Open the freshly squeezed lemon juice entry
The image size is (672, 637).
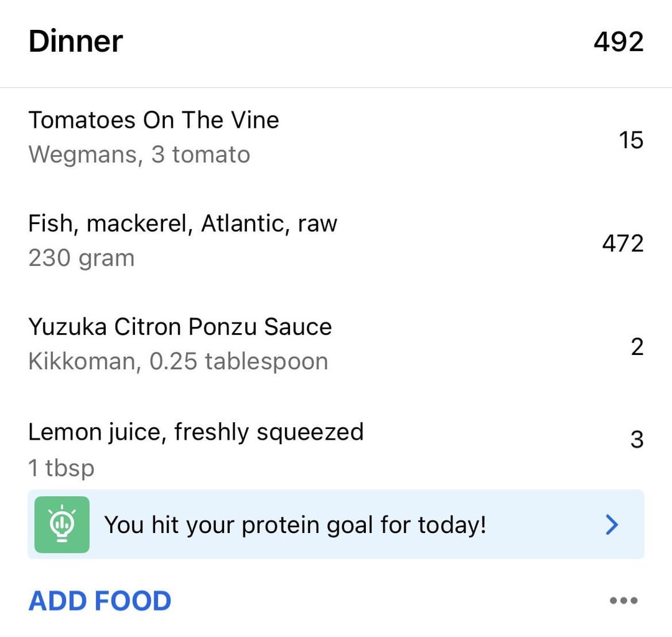coord(195,432)
